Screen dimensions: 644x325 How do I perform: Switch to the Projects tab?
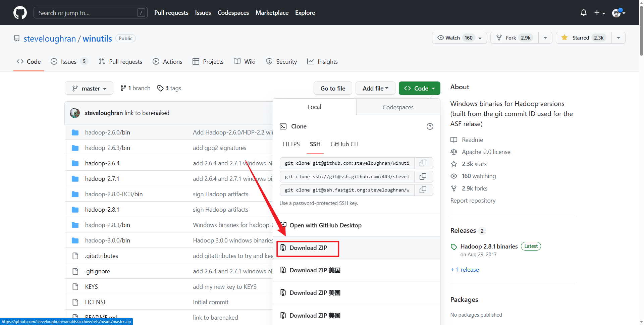[208, 62]
